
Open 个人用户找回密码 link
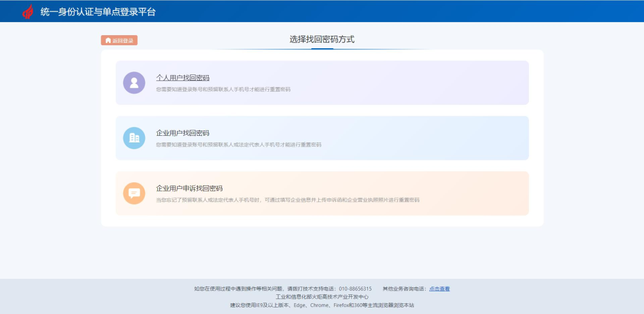pos(183,78)
